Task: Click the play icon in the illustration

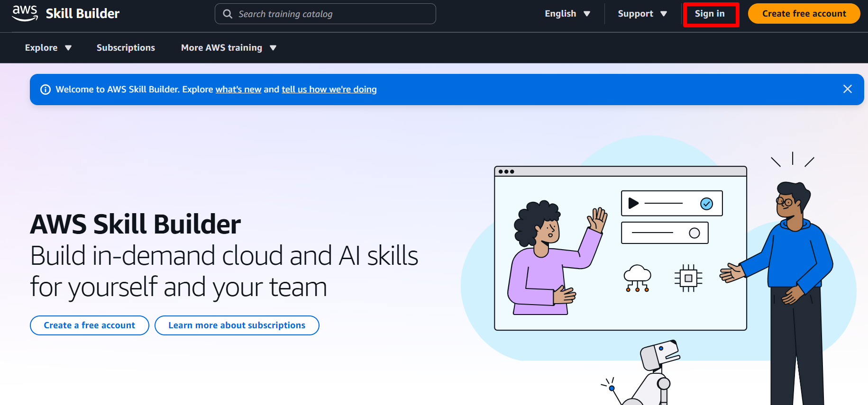Action: (x=633, y=203)
